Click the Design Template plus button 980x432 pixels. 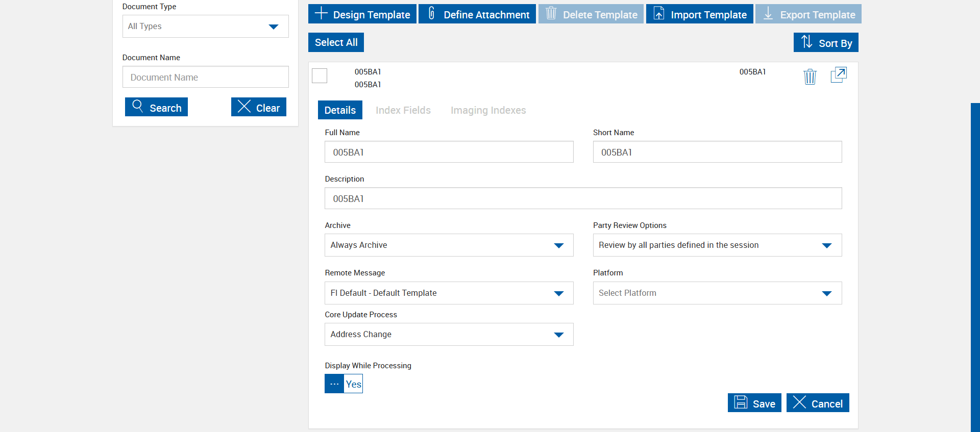click(362, 14)
